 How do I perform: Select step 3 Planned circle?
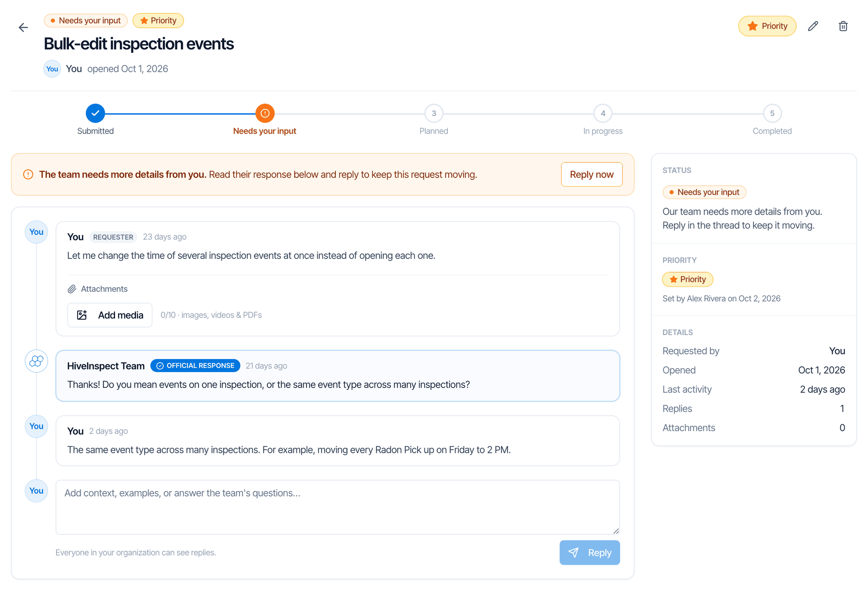click(434, 113)
